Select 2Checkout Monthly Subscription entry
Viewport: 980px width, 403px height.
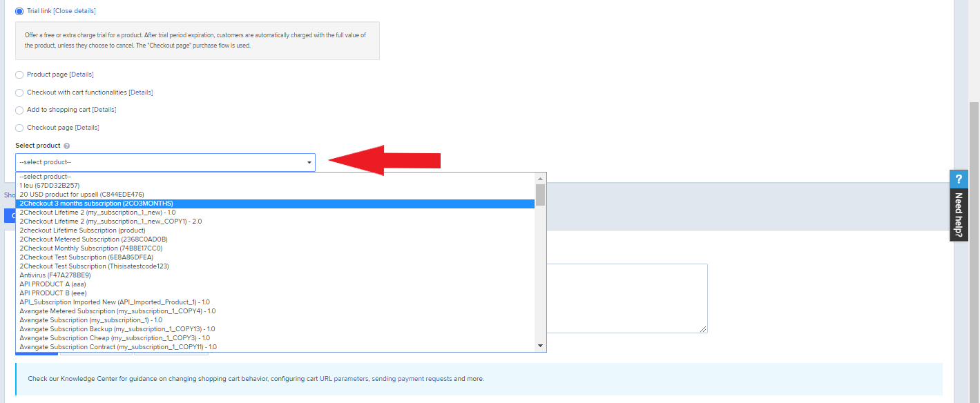(x=276, y=248)
